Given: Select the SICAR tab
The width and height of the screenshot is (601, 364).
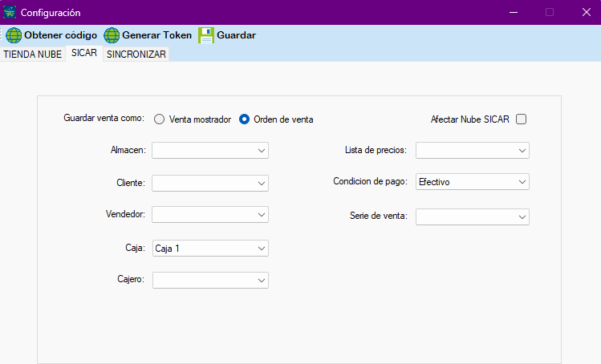Looking at the screenshot, I should (x=83, y=54).
